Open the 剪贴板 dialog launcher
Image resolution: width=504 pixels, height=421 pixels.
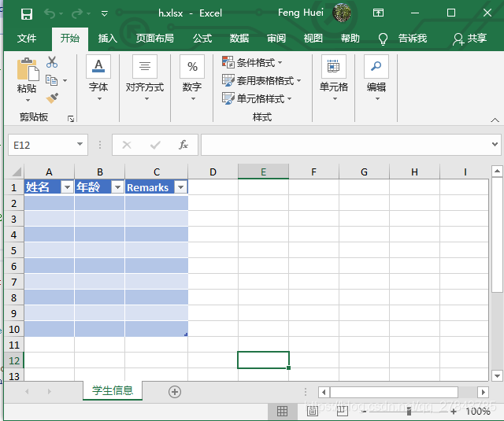pyautogui.click(x=71, y=119)
